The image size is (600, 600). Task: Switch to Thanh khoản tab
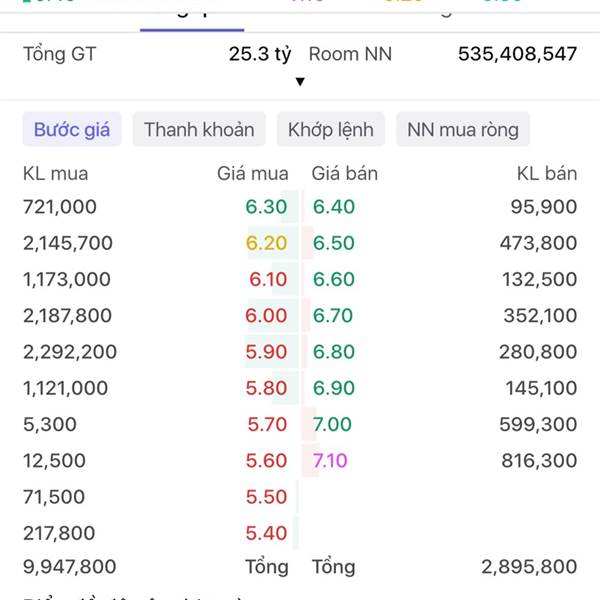[x=199, y=129]
